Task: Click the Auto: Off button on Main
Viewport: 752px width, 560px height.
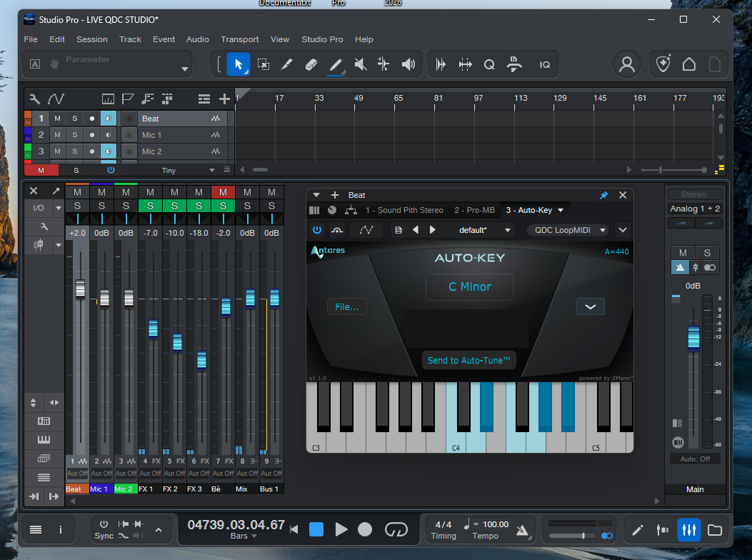Action: coord(695,459)
